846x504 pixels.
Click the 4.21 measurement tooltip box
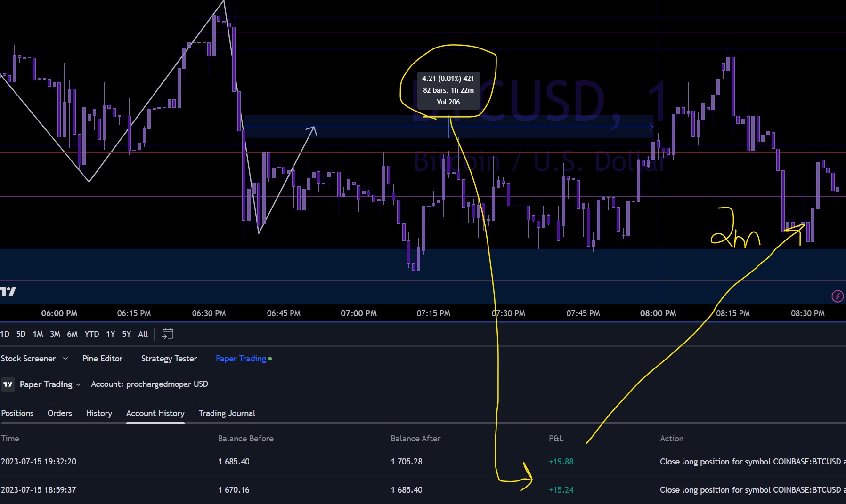(x=448, y=90)
